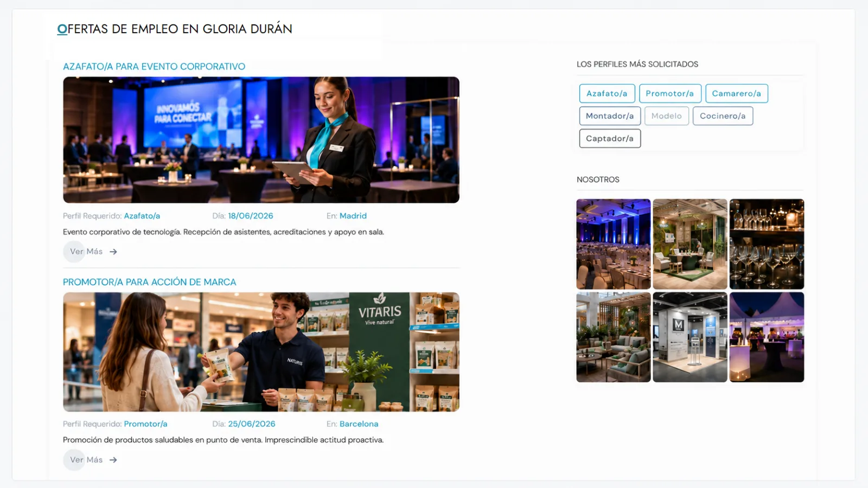Open the Azafato/a para evento corporativo title link
This screenshot has width=868, height=488.
click(154, 66)
